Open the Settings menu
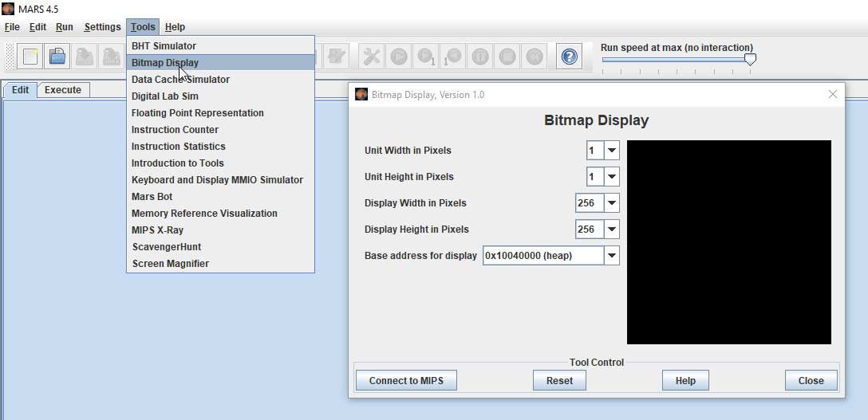This screenshot has width=868, height=420. (x=102, y=27)
